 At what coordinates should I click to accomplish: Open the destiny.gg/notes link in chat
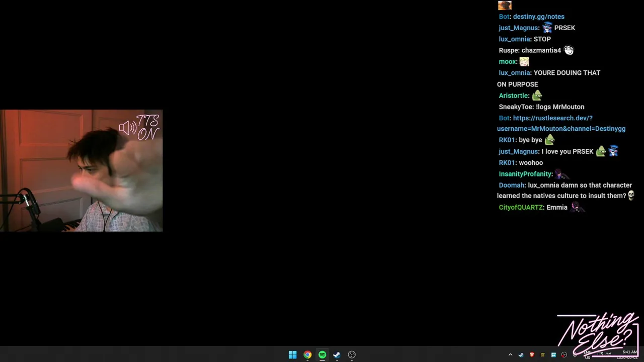click(x=538, y=17)
